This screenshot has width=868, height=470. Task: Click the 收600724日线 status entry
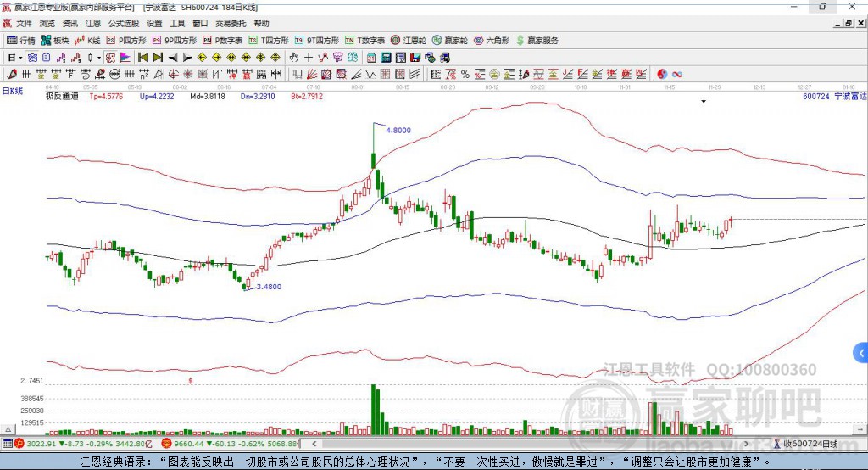(805, 444)
